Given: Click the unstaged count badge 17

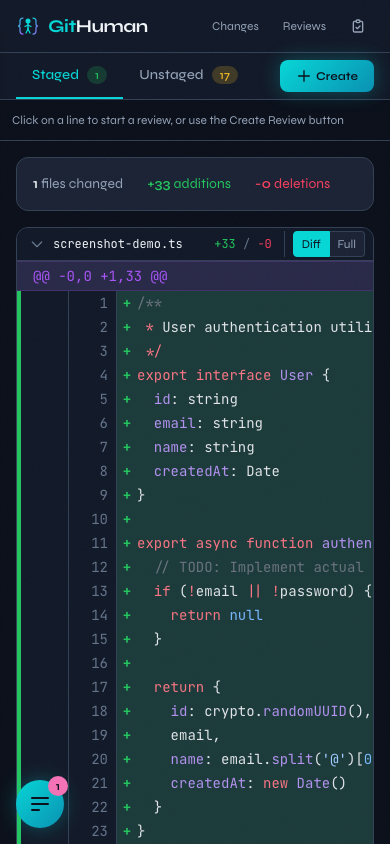Looking at the screenshot, I should (x=225, y=76).
